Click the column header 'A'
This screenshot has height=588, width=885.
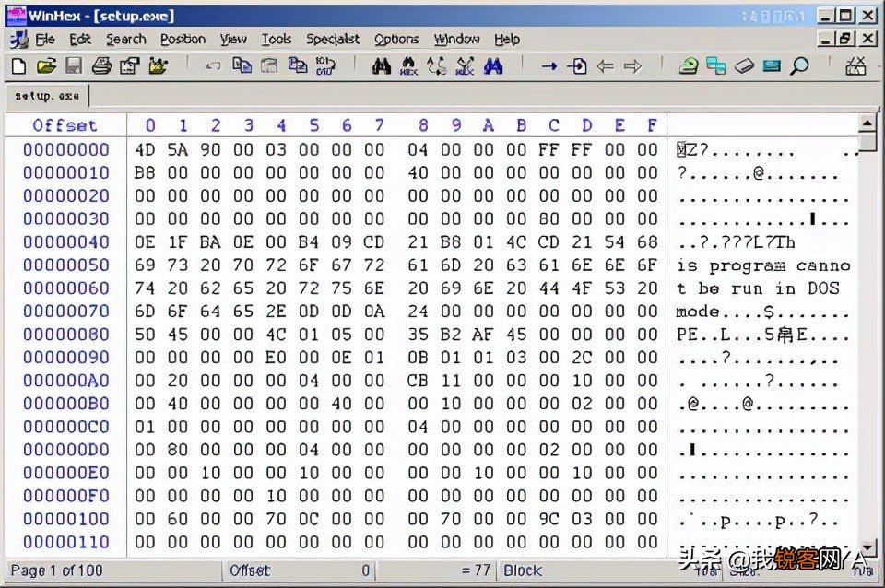click(489, 125)
